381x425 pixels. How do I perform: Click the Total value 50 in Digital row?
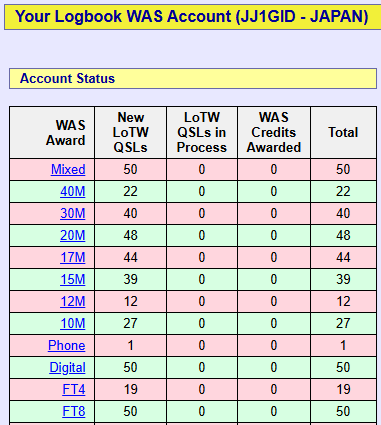[x=343, y=367]
